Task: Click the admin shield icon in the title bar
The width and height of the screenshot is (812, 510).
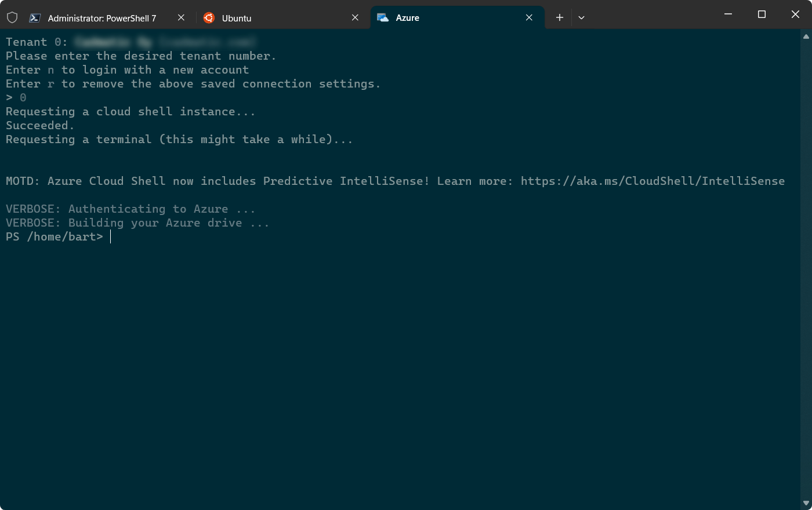Action: (12, 17)
